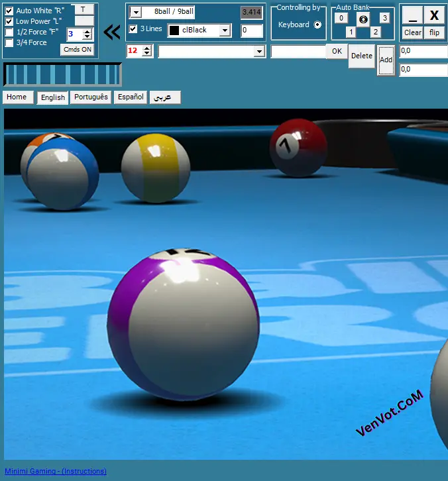The width and height of the screenshot is (448, 481).
Task: Click the striped blue progress bar
Action: pos(62,75)
